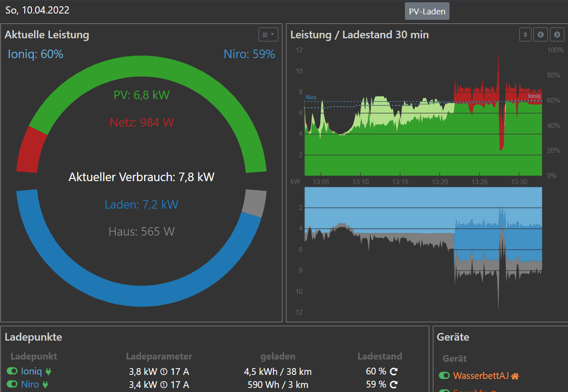This screenshot has height=392, width=568.
Task: Click the 'Ioniq: 60%' label above the ring
Action: click(36, 55)
